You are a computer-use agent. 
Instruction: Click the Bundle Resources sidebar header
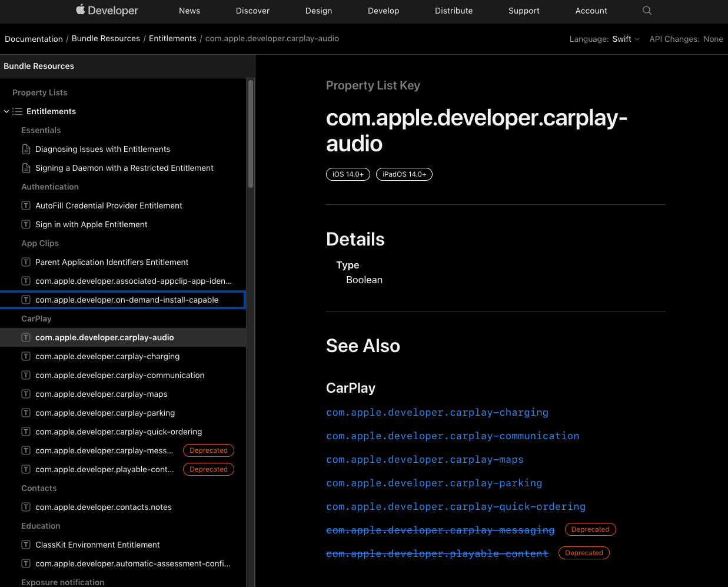click(39, 66)
